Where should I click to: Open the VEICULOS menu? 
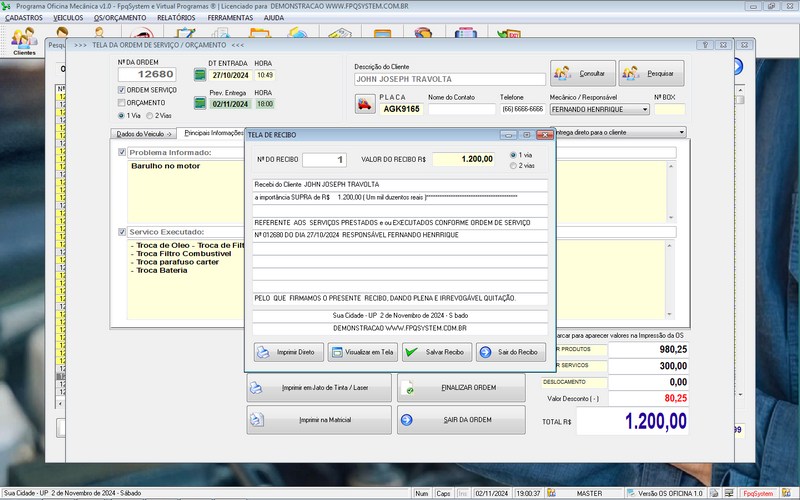point(68,18)
